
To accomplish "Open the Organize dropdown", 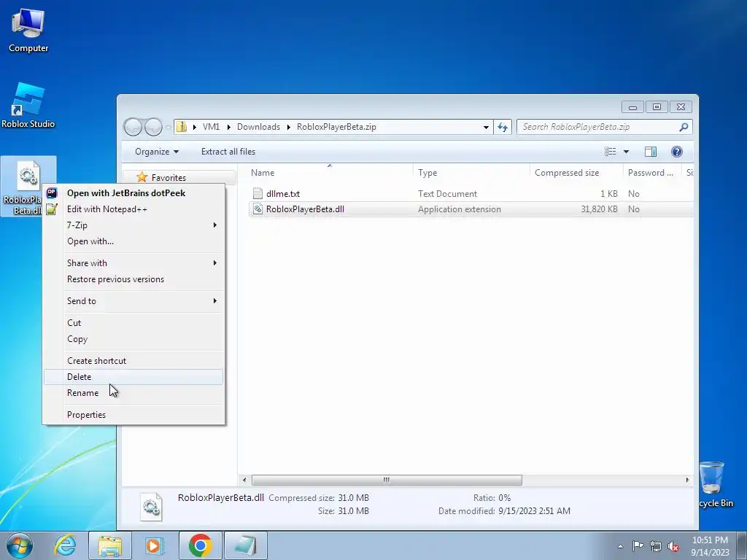I will point(157,152).
